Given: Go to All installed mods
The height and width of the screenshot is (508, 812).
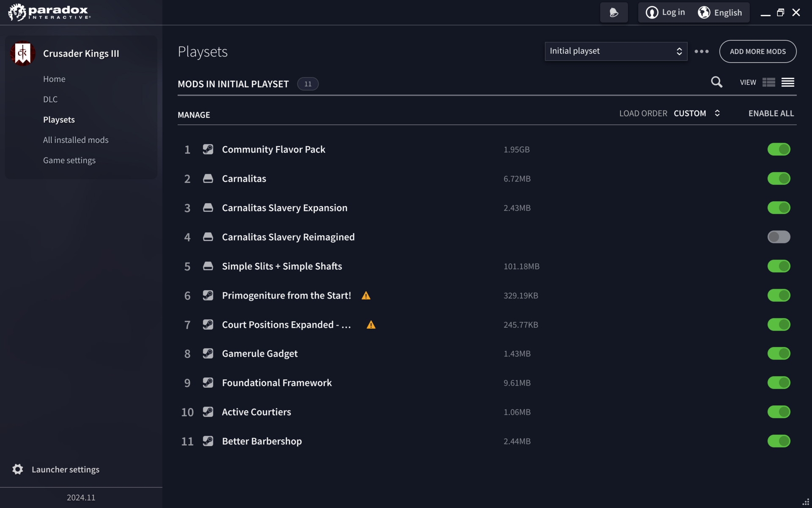Looking at the screenshot, I should 76,140.
